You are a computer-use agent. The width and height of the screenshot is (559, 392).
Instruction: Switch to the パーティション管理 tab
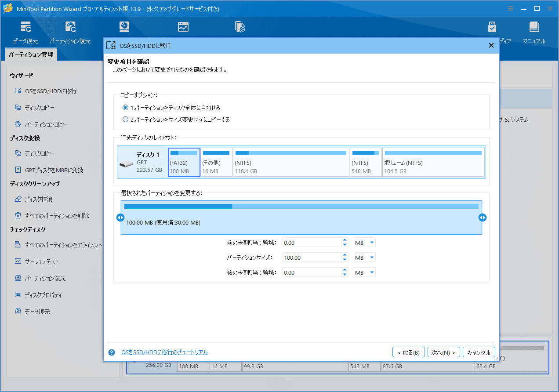tap(31, 55)
